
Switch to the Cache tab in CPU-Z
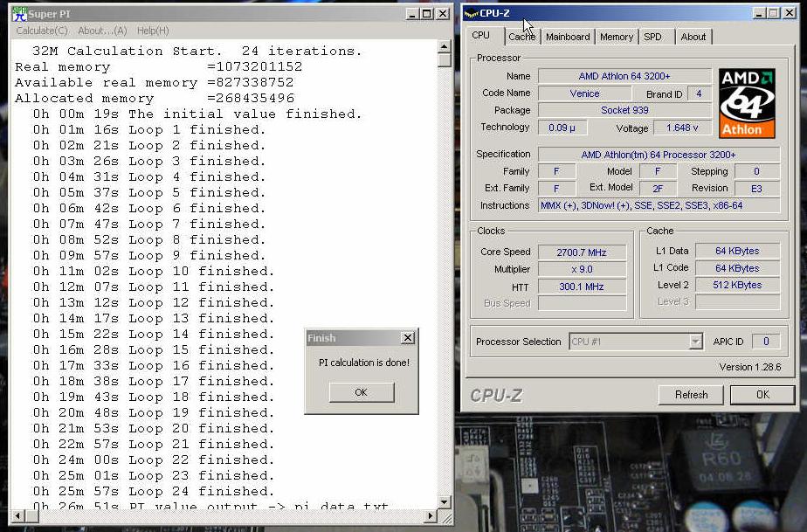[x=522, y=37]
